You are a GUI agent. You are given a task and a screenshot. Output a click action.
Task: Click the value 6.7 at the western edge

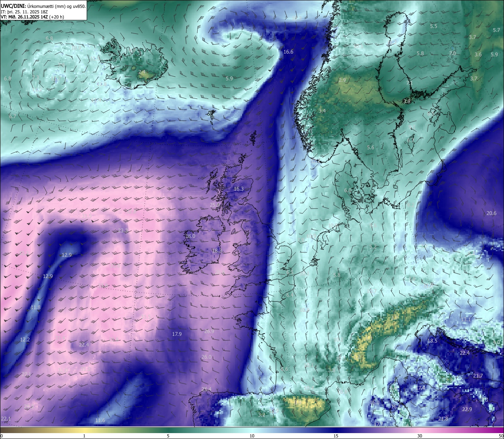(x=13, y=117)
